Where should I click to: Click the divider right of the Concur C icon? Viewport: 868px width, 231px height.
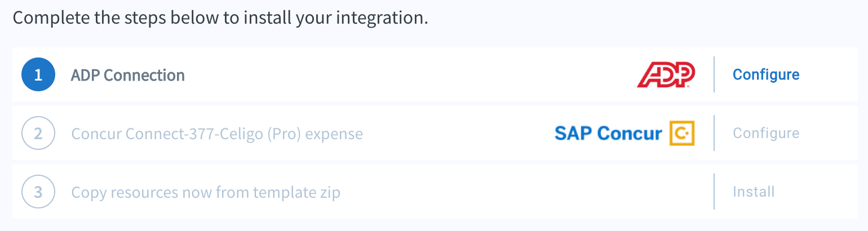[x=714, y=133]
